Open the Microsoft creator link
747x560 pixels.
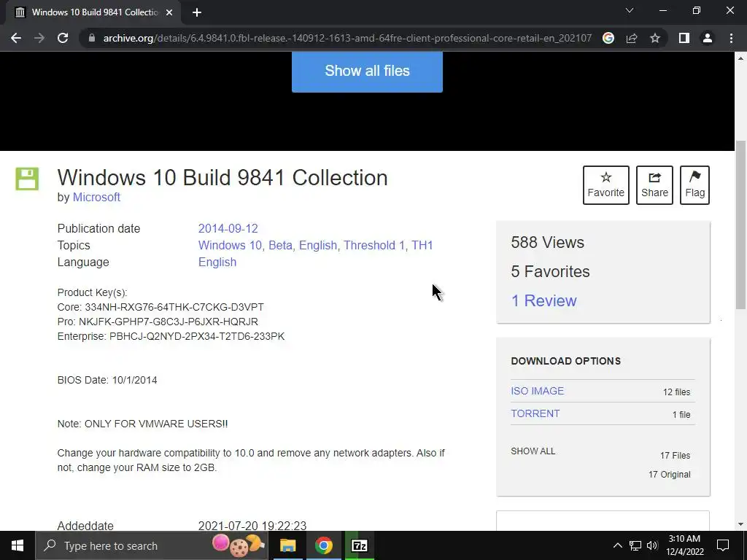point(96,197)
